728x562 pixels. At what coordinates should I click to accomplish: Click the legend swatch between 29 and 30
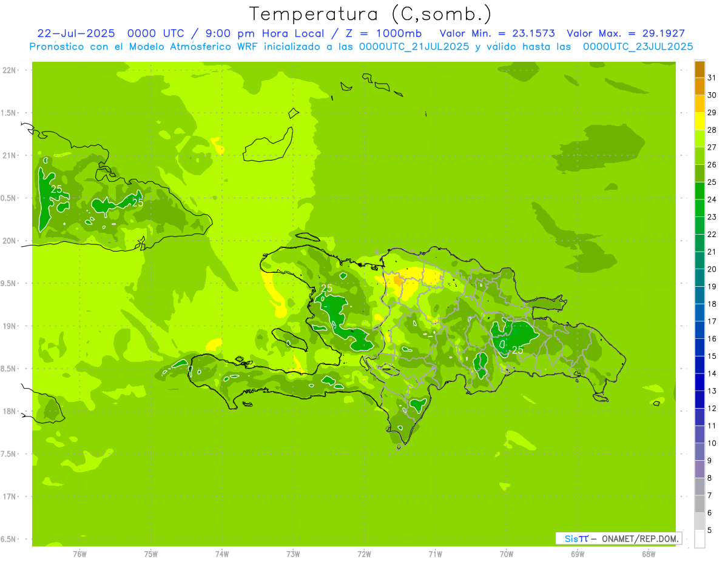(699, 104)
